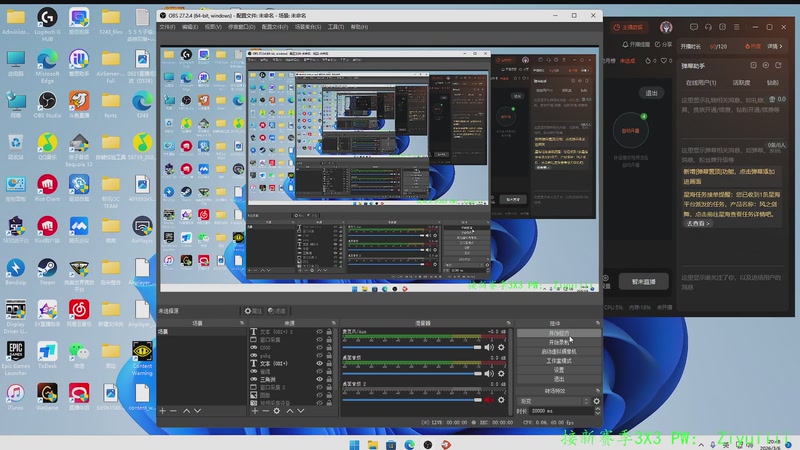
Task: Open Riot Client desktop shortcut
Action: (x=47, y=188)
